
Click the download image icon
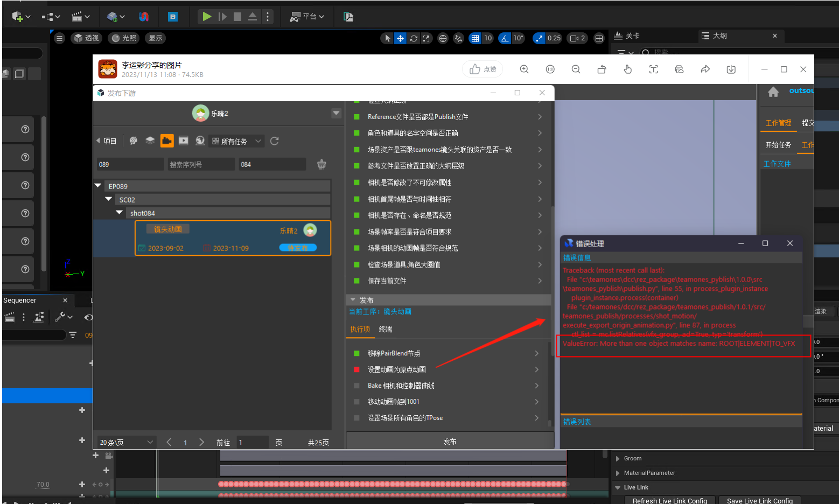coord(731,69)
